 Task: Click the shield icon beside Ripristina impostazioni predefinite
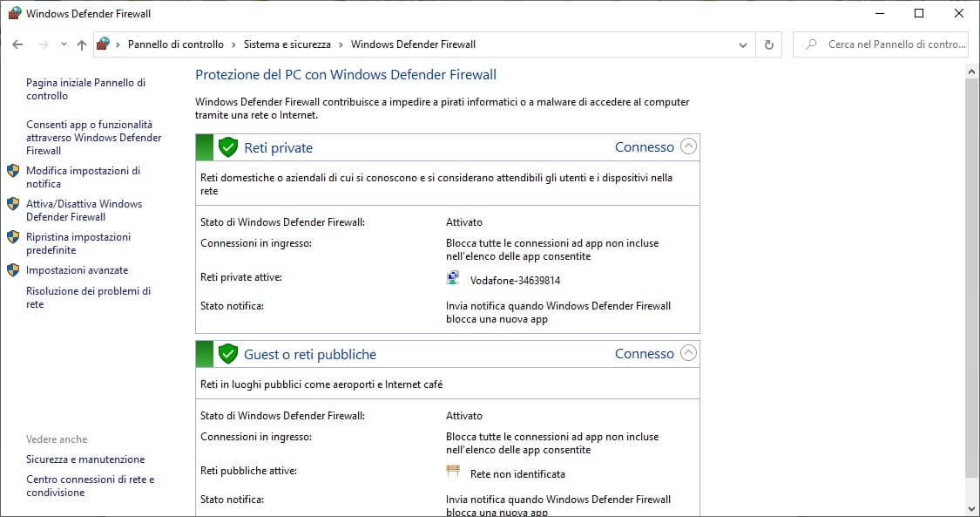coord(12,237)
